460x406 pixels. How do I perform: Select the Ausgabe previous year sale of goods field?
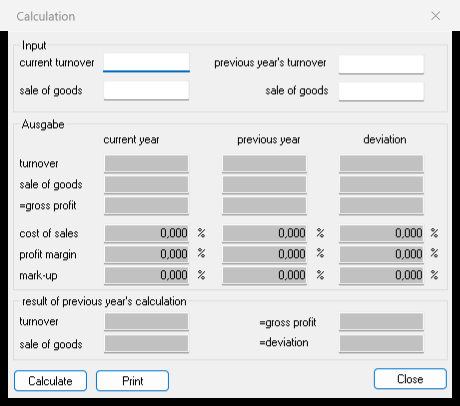(264, 184)
